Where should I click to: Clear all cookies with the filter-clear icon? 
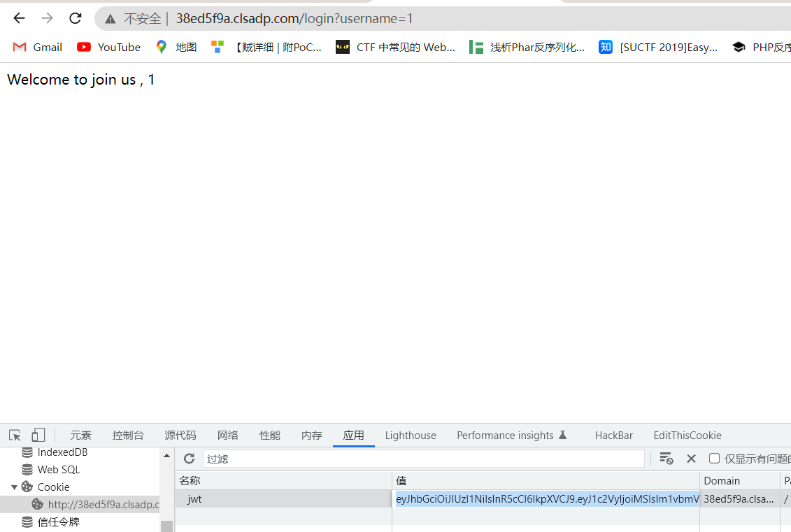pyautogui.click(x=666, y=459)
